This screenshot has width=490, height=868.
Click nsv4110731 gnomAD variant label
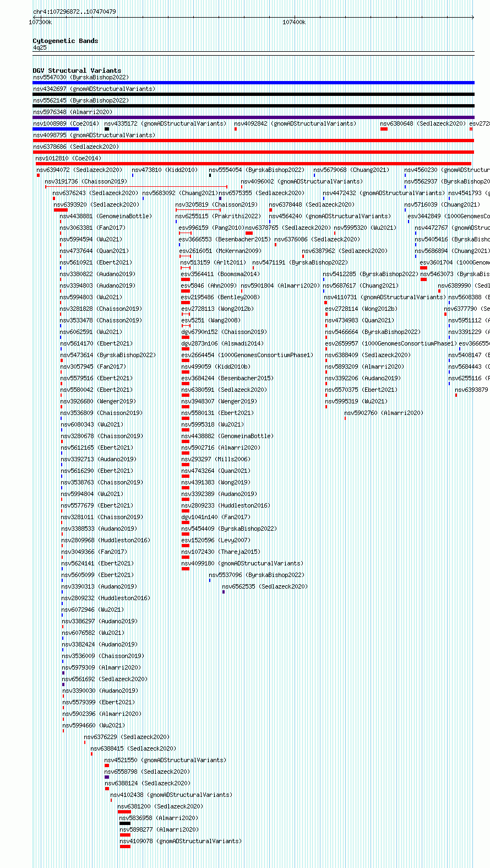point(385,298)
